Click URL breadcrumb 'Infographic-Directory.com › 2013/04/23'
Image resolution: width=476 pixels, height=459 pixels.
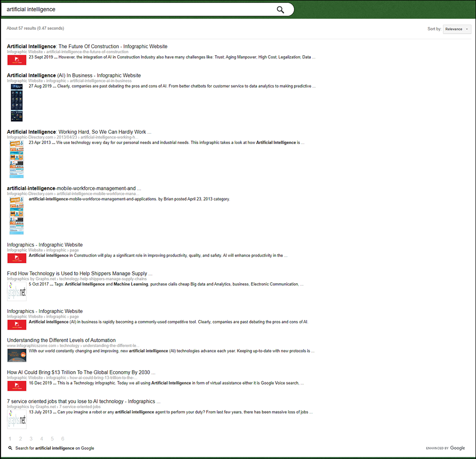tap(42, 137)
